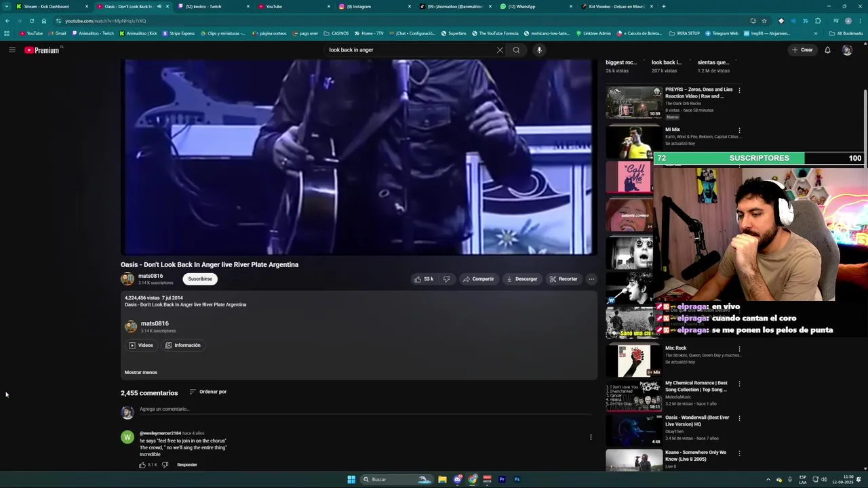This screenshot has height=488, width=868.
Task: Open mats0816 channel avatar beside the title
Action: (x=127, y=279)
